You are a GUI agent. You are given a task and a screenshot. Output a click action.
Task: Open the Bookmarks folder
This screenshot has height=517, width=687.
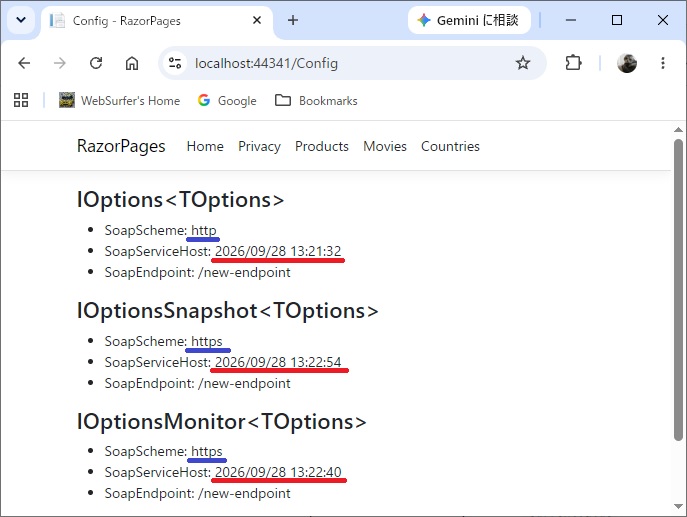(x=316, y=100)
